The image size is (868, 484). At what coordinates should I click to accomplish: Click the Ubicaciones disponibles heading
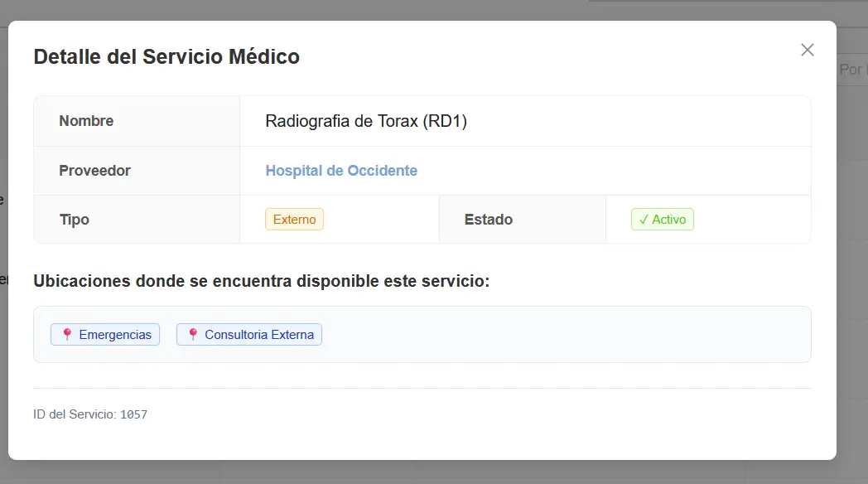point(262,281)
